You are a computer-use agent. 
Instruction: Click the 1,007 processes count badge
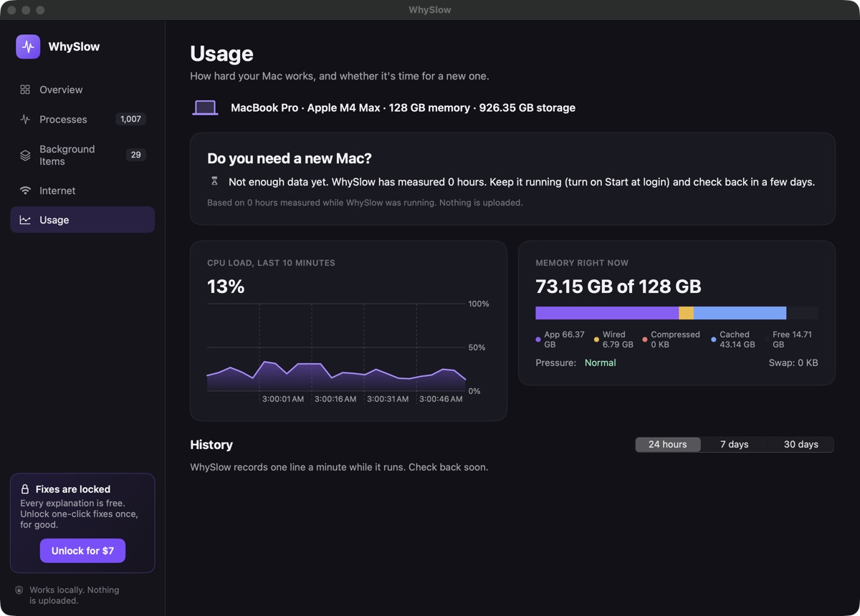[x=130, y=119]
